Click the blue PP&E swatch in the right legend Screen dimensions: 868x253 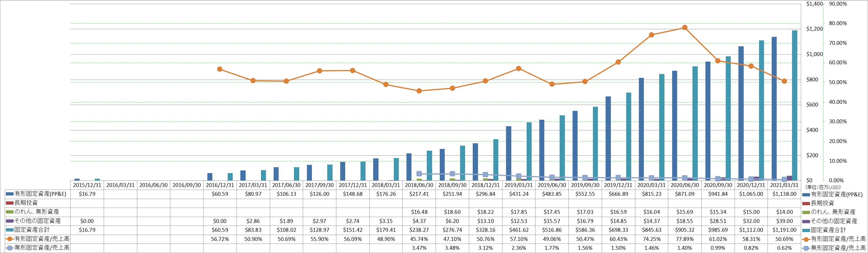[x=806, y=195]
